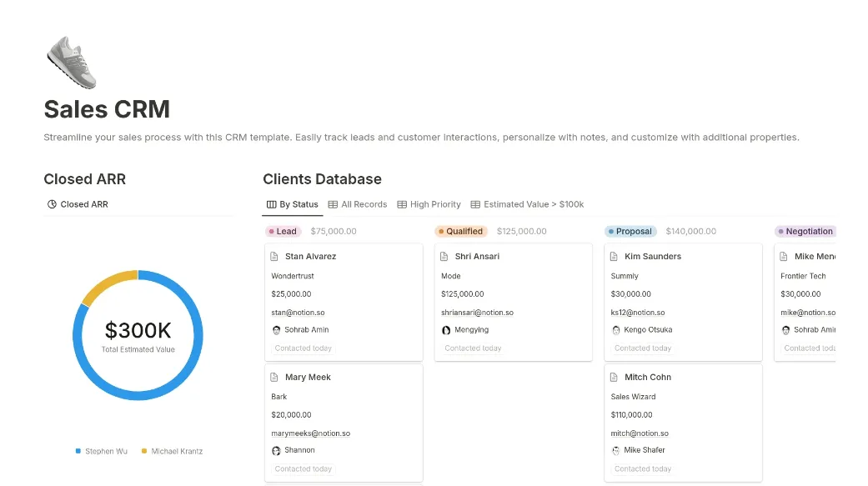Open the Mary Meek card title
Image resolution: width=868 pixels, height=486 pixels.
coord(308,377)
